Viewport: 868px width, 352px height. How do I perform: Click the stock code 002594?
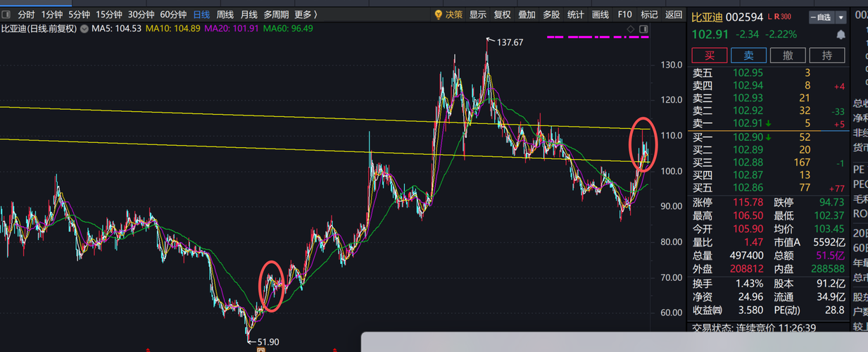(x=745, y=17)
